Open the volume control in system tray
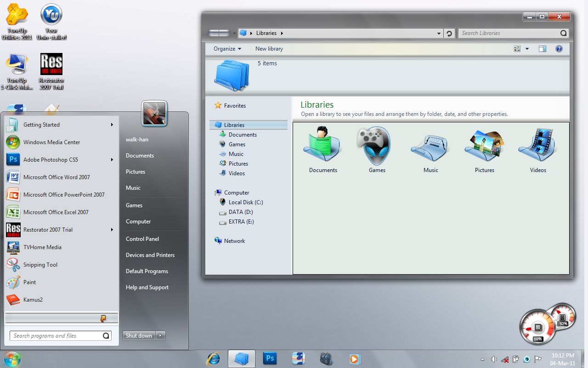The height and width of the screenshot is (368, 588). [x=494, y=359]
